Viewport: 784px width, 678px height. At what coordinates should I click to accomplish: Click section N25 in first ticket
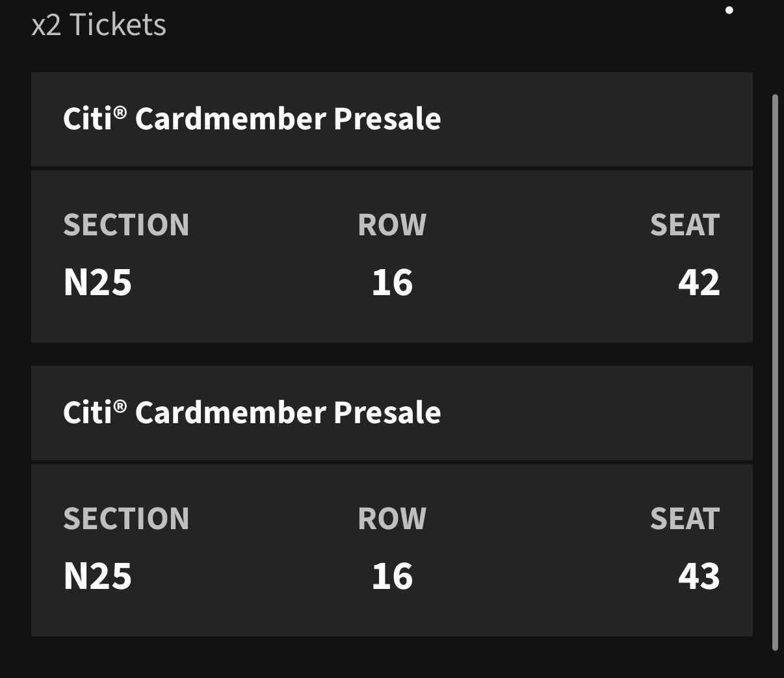(98, 283)
